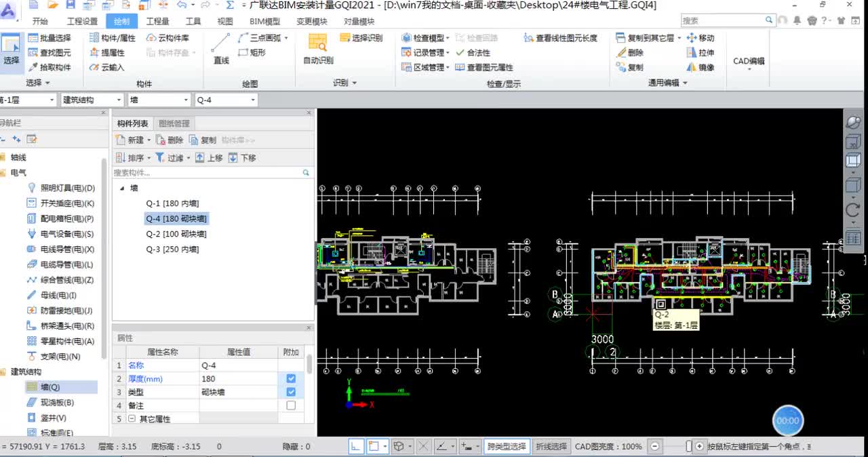Click the 镜像 mirror tool

[x=701, y=68]
